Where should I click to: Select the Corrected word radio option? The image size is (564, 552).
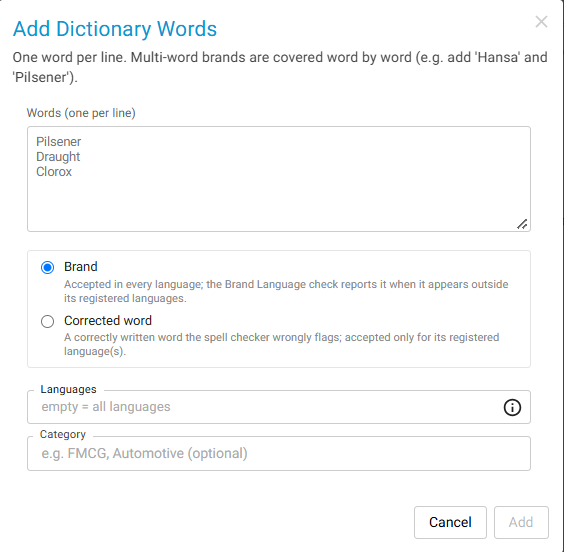(x=47, y=321)
